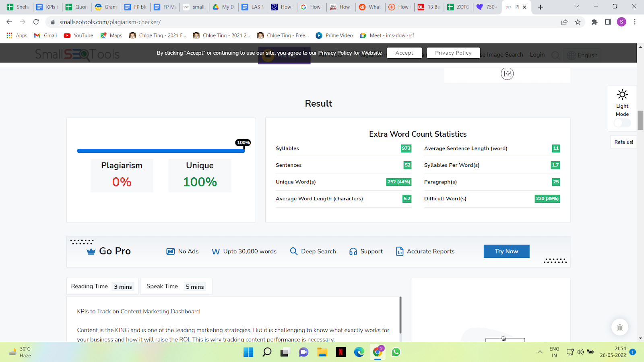Click the Support headphones icon
This screenshot has height=362, width=644.
[353, 251]
